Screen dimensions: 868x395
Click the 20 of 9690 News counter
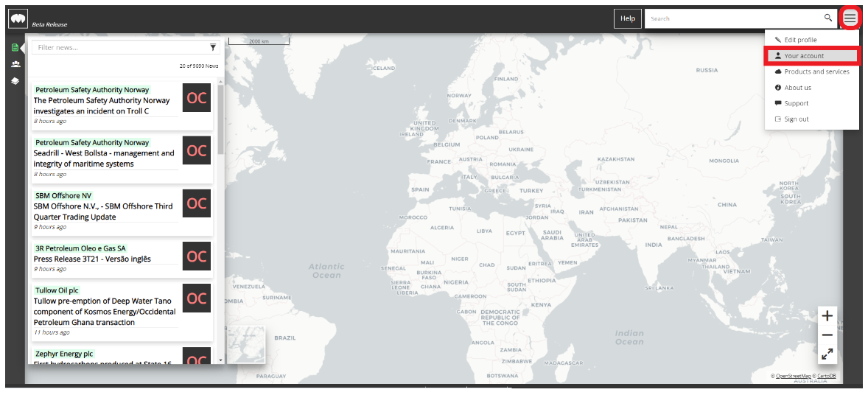coord(199,66)
